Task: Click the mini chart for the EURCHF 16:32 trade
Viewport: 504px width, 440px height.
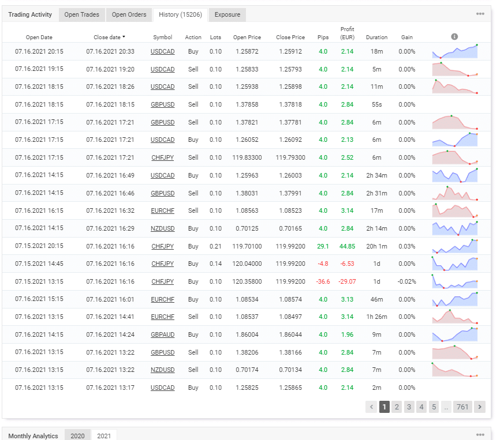Action: point(455,210)
